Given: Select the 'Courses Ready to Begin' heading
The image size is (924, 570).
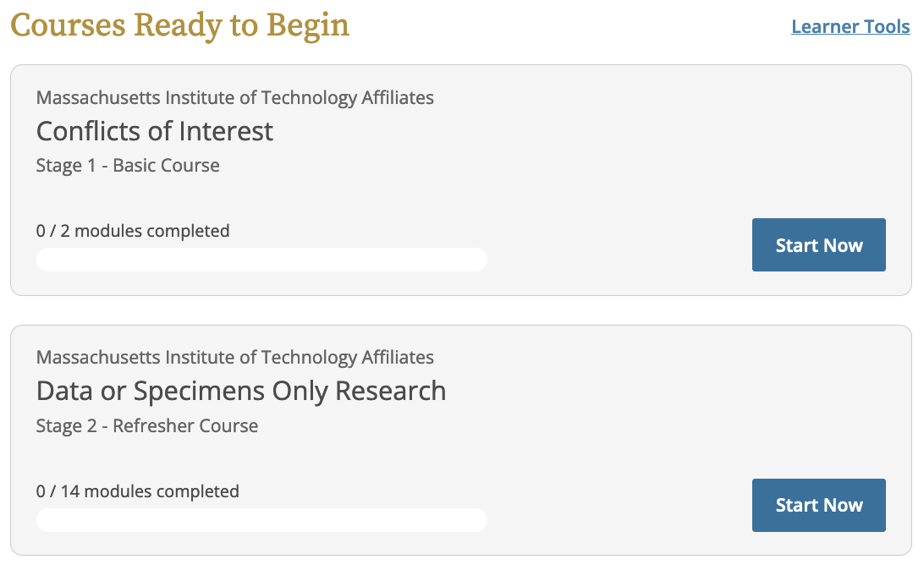Looking at the screenshot, I should [179, 25].
